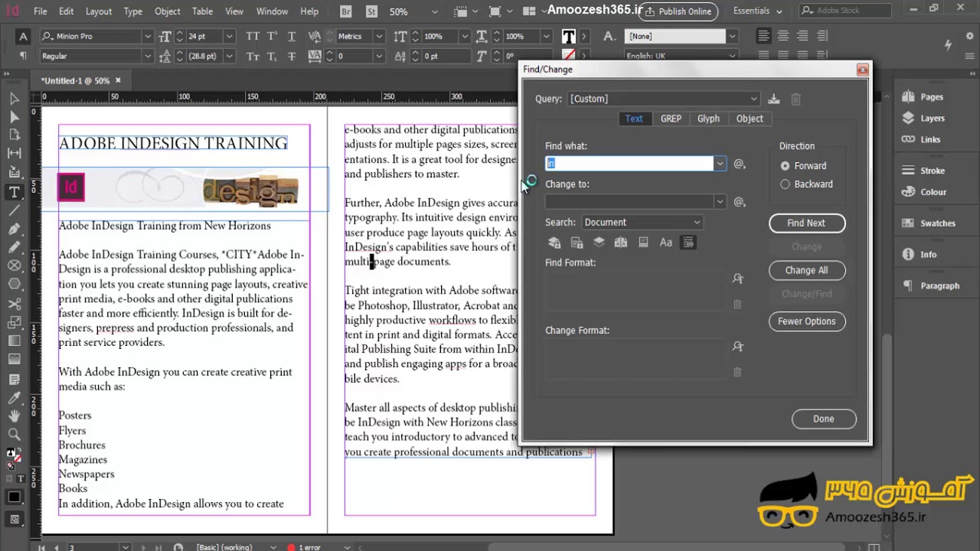Open Adobe Stock via St icon
980x551 pixels.
pyautogui.click(x=371, y=11)
